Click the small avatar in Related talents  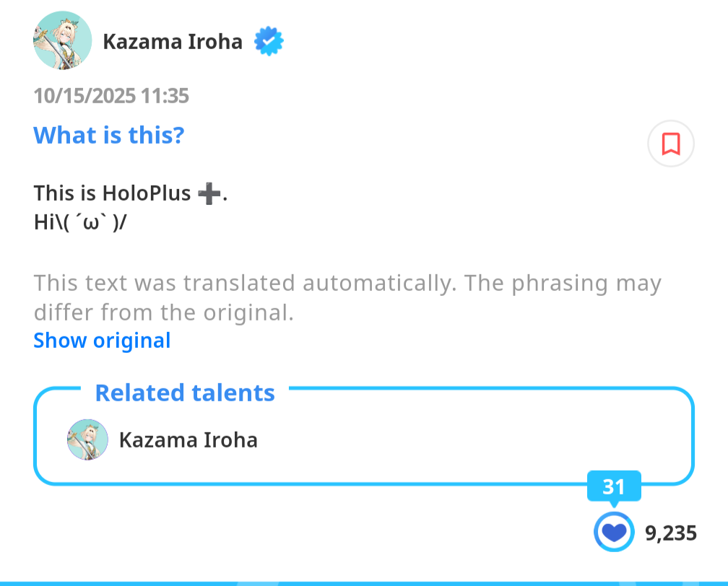[87, 439]
